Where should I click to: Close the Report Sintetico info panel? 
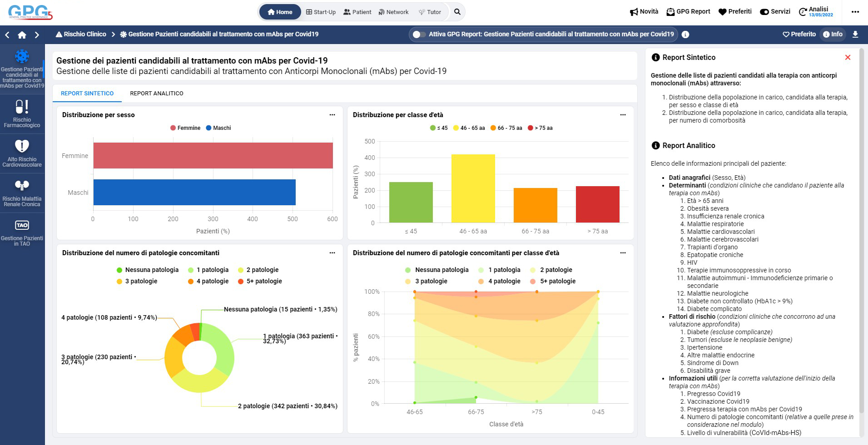(x=848, y=57)
